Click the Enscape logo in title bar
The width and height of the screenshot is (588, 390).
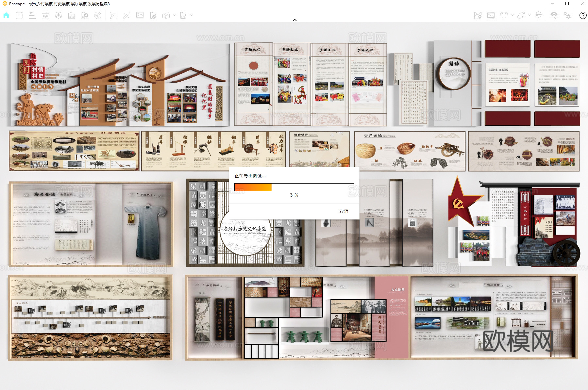[x=5, y=4]
